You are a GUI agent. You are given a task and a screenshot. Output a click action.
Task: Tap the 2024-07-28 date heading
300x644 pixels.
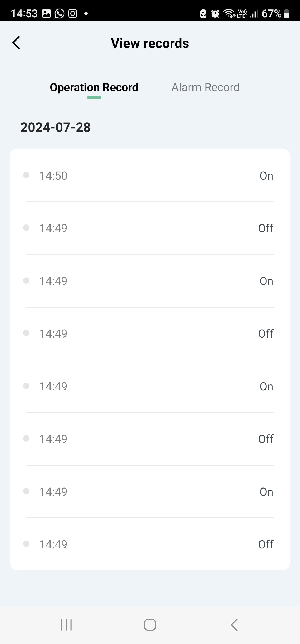point(56,127)
